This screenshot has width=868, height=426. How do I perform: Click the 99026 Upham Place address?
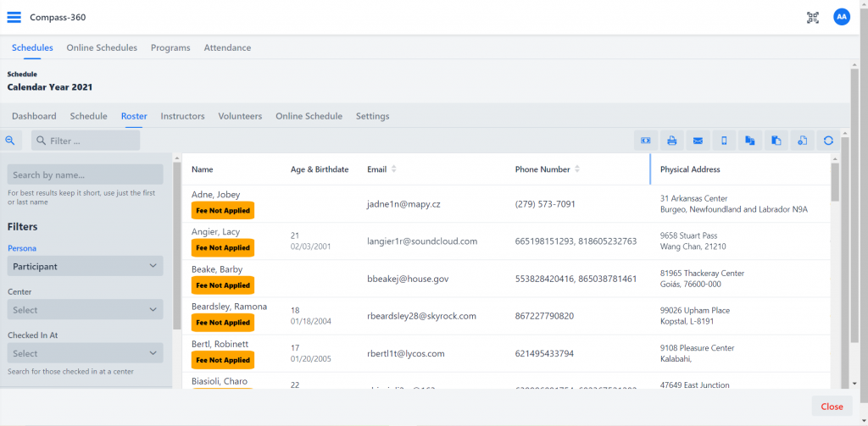click(695, 316)
